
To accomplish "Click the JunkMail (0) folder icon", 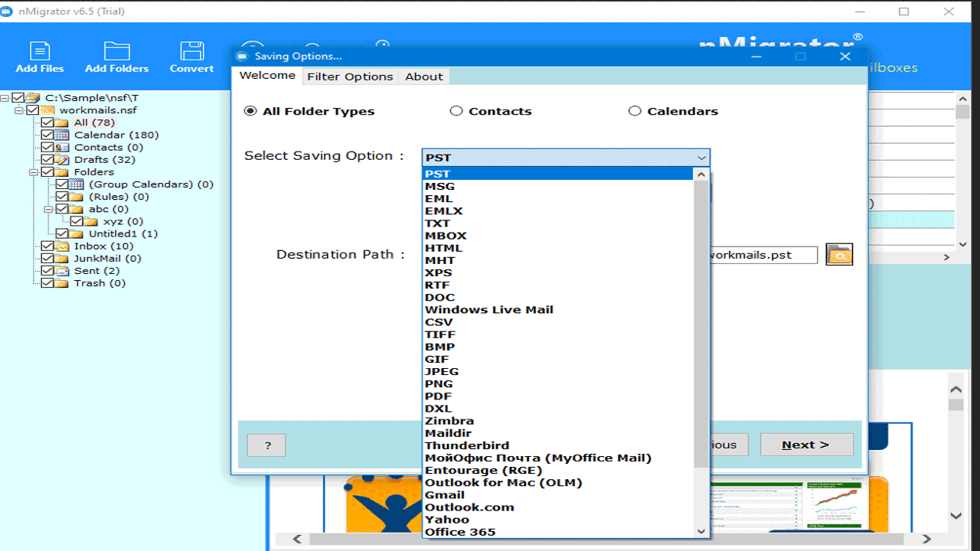I will 62,258.
